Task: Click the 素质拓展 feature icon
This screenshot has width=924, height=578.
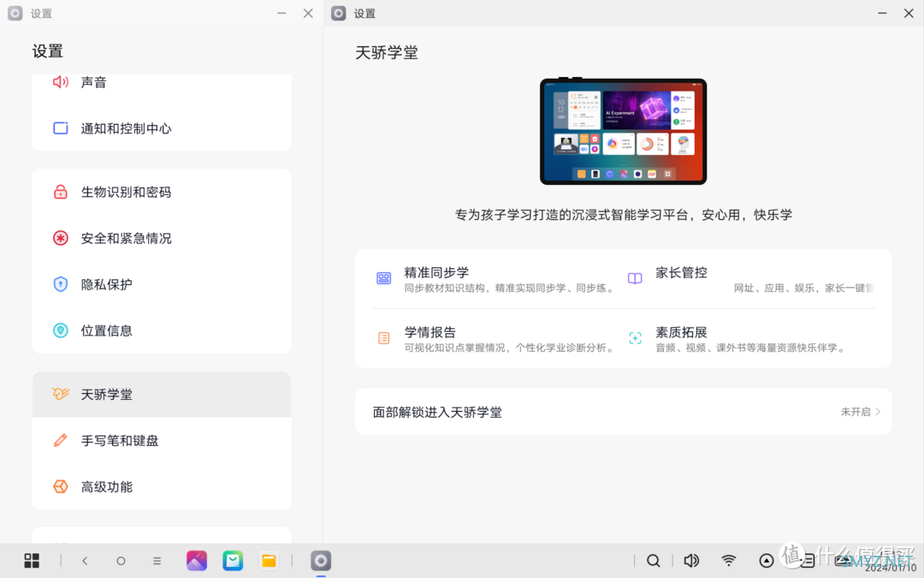Action: click(635, 338)
